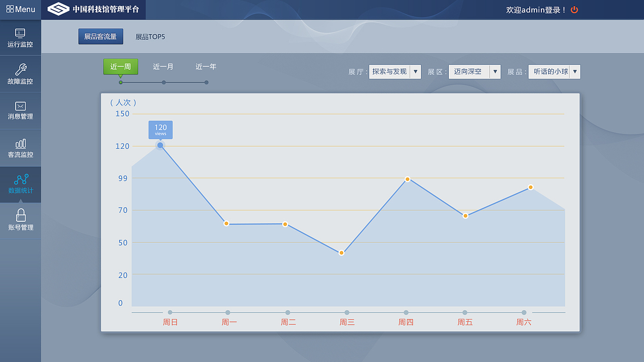Open 客流监控 bar chart icon
Viewport: 644px width, 362px height.
(x=21, y=144)
